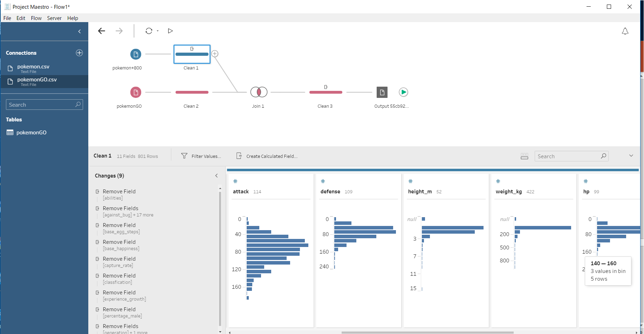This screenshot has width=644, height=334.
Task: Select the Join 1 step
Action: tap(259, 92)
